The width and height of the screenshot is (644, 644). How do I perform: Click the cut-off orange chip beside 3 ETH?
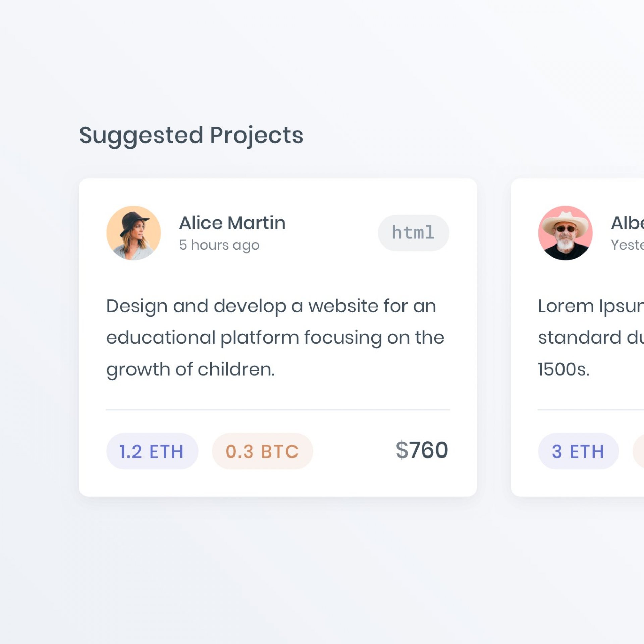(639, 451)
